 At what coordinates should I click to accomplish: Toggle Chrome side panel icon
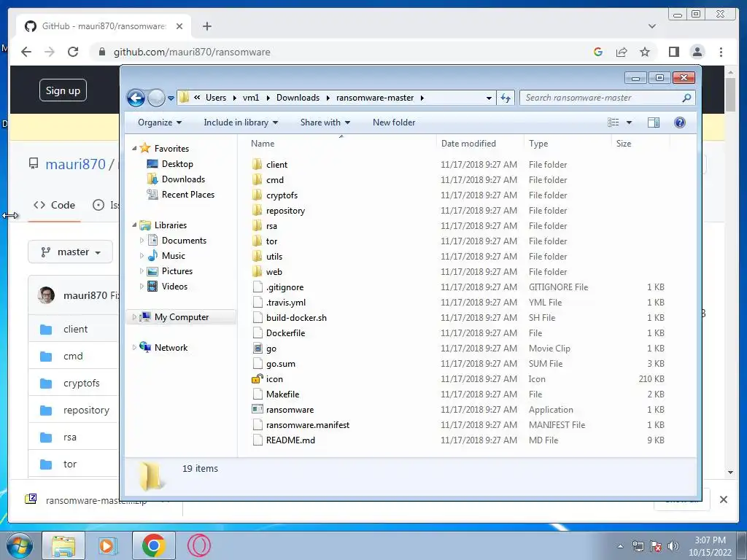(673, 52)
